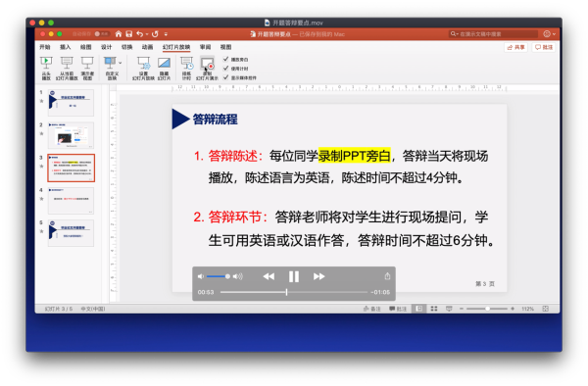Play from current slide (从当前幻灯片播放)
This screenshot has width=588, height=386.
click(x=67, y=68)
